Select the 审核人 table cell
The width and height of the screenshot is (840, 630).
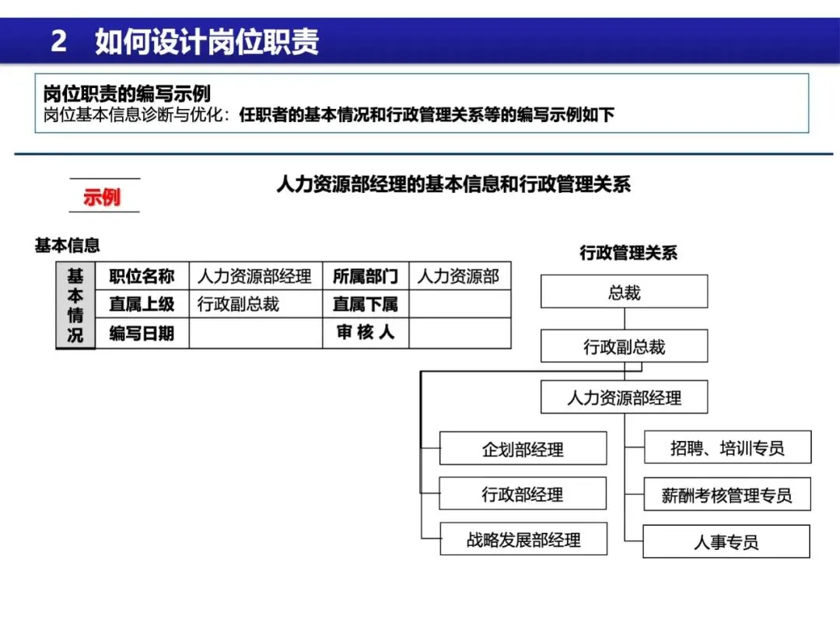366,333
